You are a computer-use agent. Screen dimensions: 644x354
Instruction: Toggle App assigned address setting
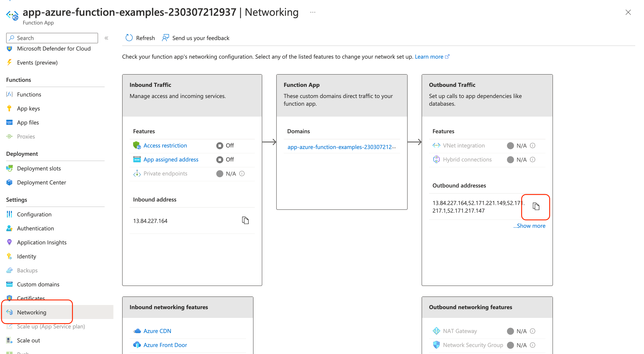pos(219,159)
